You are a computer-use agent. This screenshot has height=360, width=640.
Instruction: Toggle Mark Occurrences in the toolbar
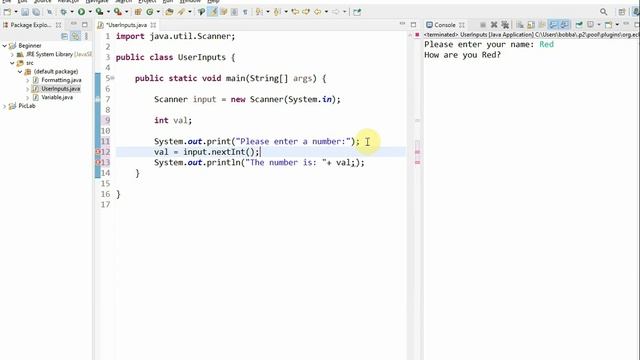[x=213, y=12]
